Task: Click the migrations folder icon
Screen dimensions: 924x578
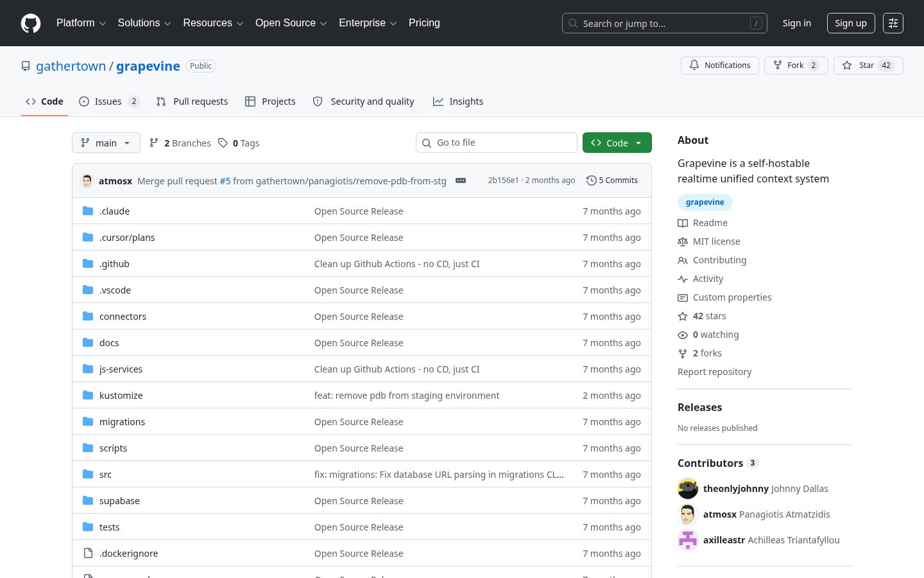Action: (88, 421)
